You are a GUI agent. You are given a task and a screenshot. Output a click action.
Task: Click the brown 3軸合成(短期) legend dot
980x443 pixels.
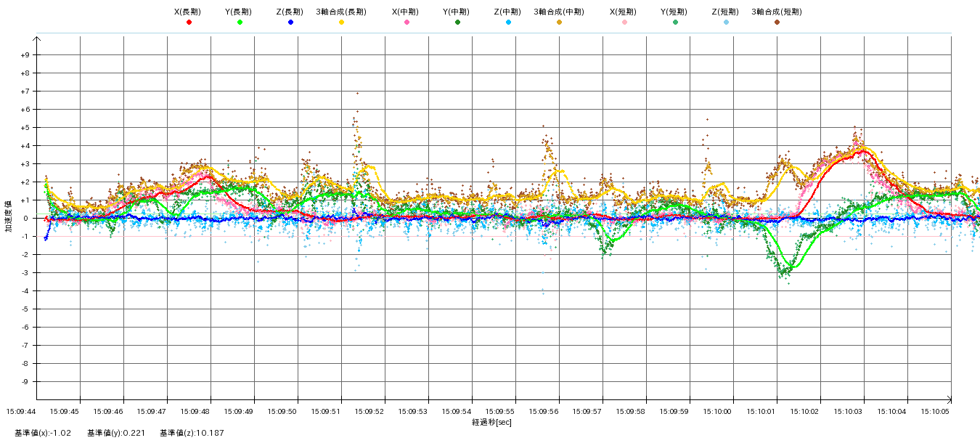[x=777, y=23]
